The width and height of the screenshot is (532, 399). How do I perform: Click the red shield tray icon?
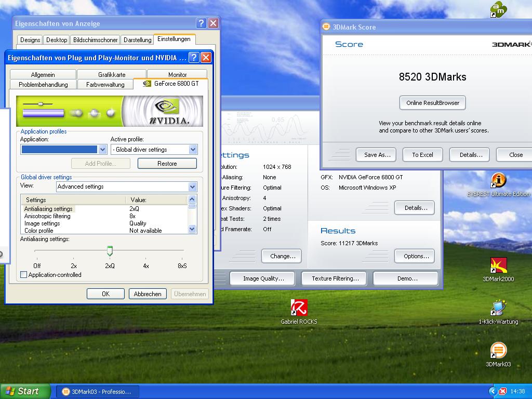[503, 391]
